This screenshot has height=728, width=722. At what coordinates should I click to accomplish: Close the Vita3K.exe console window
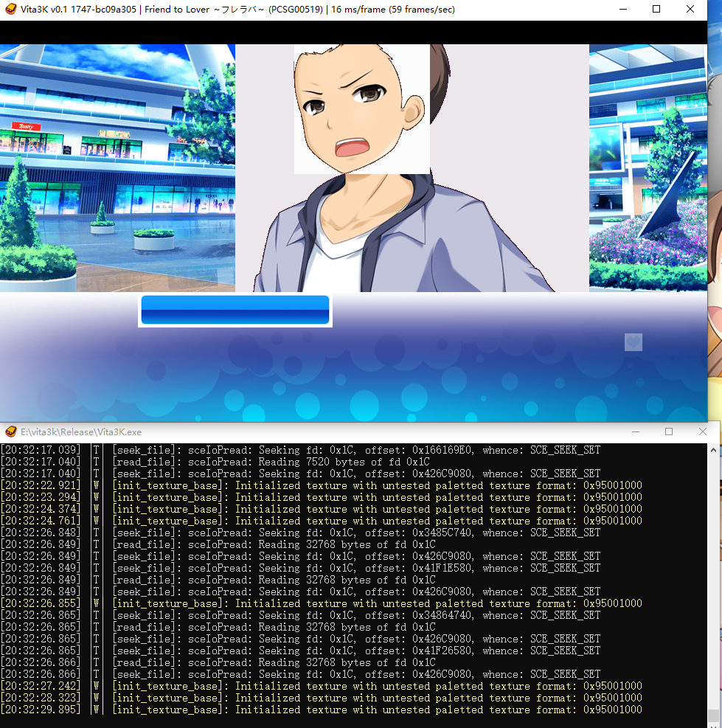point(703,431)
